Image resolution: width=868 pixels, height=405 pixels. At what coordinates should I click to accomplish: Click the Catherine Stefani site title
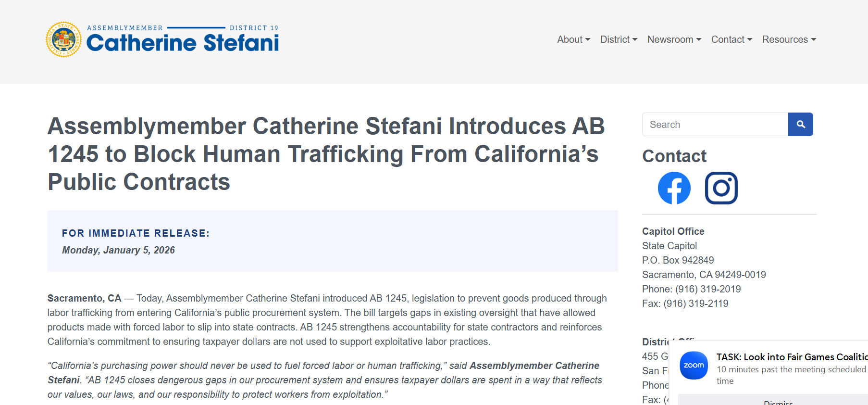(x=183, y=43)
